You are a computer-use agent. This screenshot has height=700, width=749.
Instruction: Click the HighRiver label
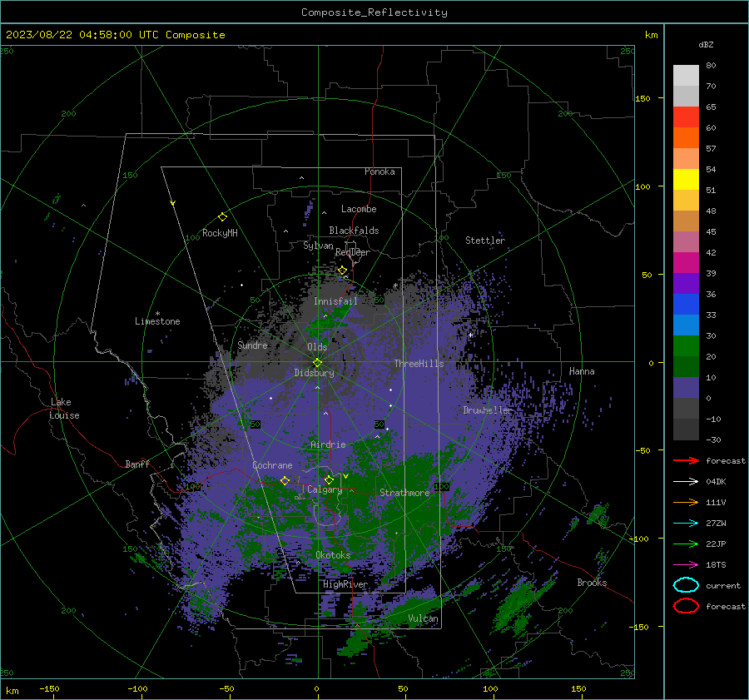[345, 584]
